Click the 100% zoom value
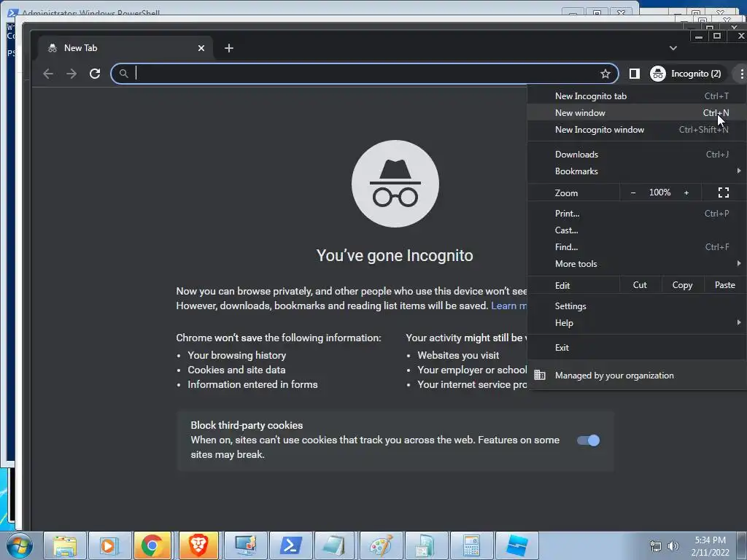The image size is (747, 560). 659,192
